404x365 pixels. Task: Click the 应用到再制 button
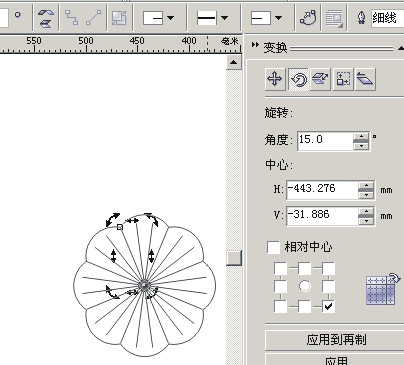click(x=335, y=340)
